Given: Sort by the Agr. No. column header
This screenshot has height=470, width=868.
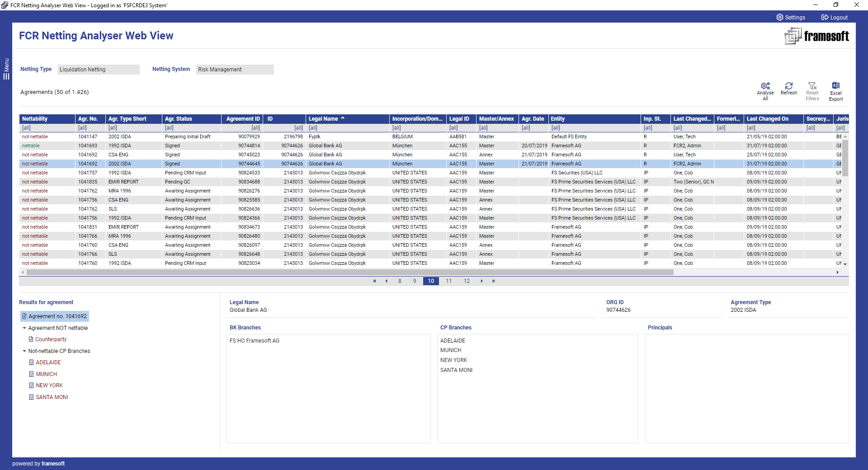Looking at the screenshot, I should [x=90, y=119].
